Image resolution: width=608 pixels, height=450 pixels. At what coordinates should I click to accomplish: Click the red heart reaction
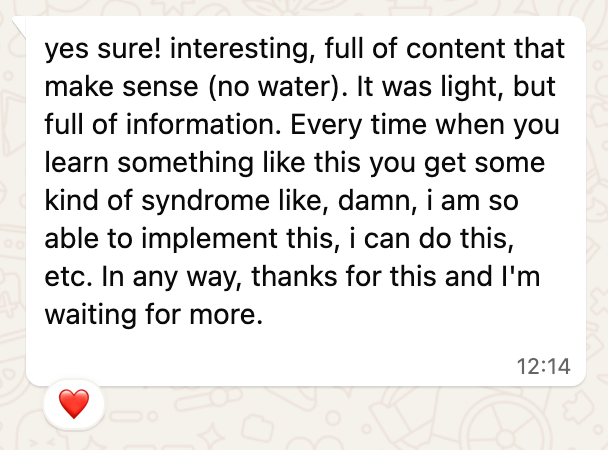pyautogui.click(x=74, y=404)
